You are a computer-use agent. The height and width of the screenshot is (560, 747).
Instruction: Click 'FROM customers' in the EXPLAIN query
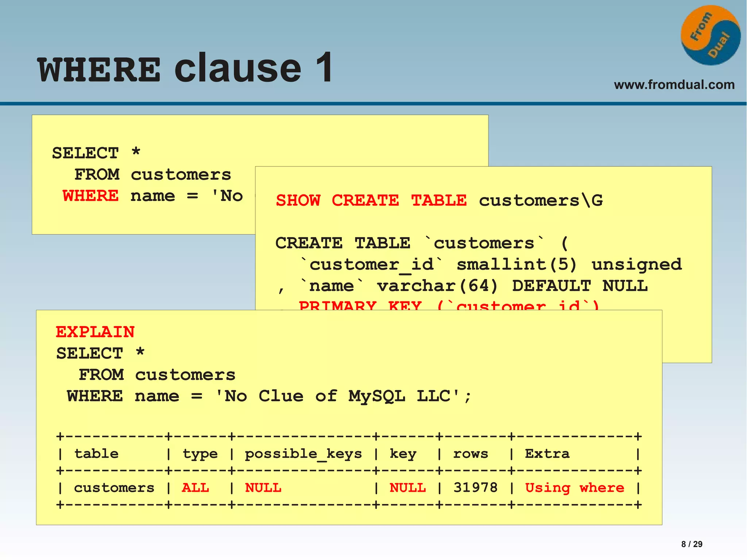[x=157, y=375]
